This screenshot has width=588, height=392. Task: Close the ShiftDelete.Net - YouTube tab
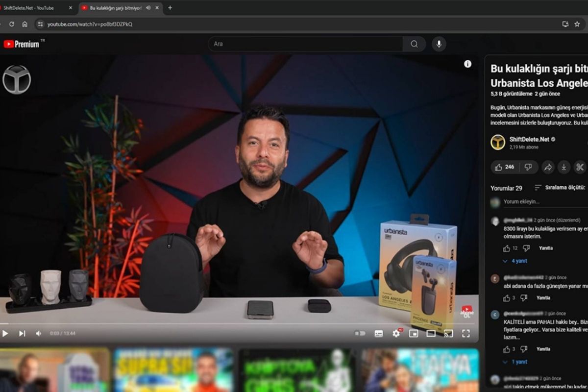click(70, 8)
